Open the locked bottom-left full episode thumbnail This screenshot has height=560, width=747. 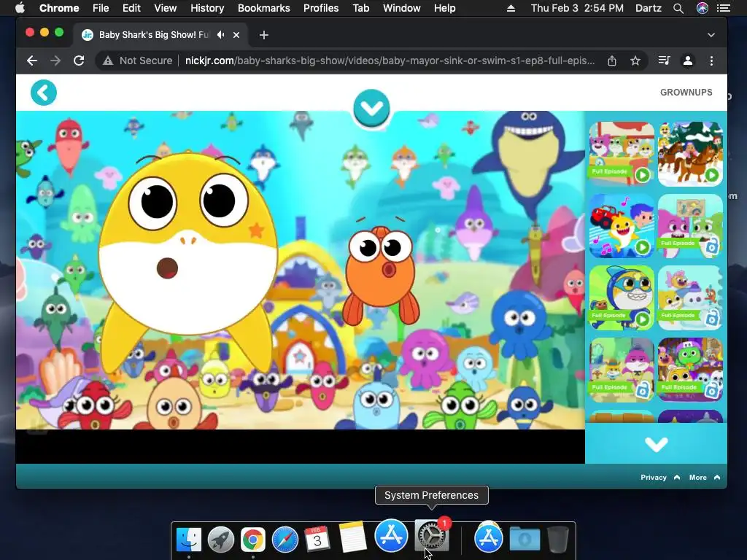622,370
